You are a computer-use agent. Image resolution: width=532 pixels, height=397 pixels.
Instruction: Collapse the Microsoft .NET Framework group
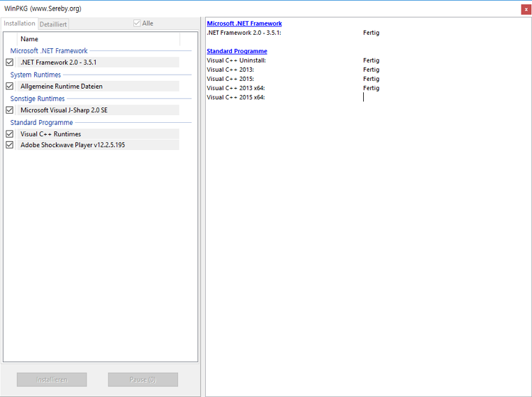point(49,51)
